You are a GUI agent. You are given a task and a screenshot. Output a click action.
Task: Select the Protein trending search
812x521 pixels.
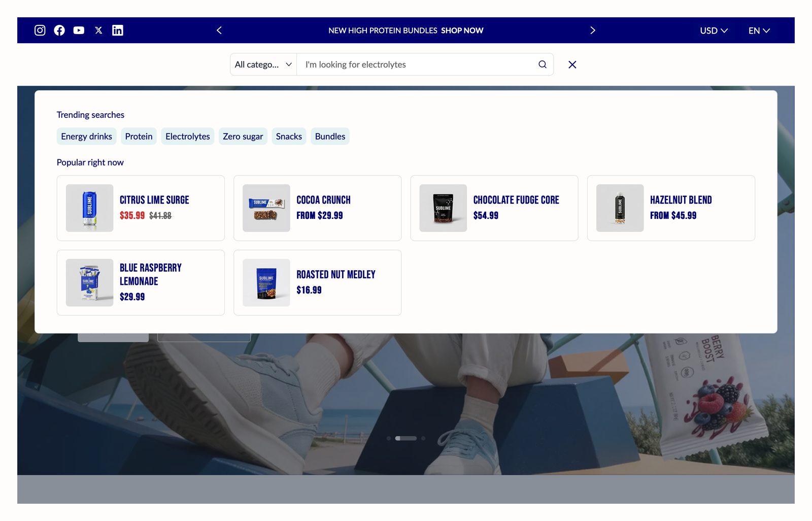pyautogui.click(x=139, y=136)
